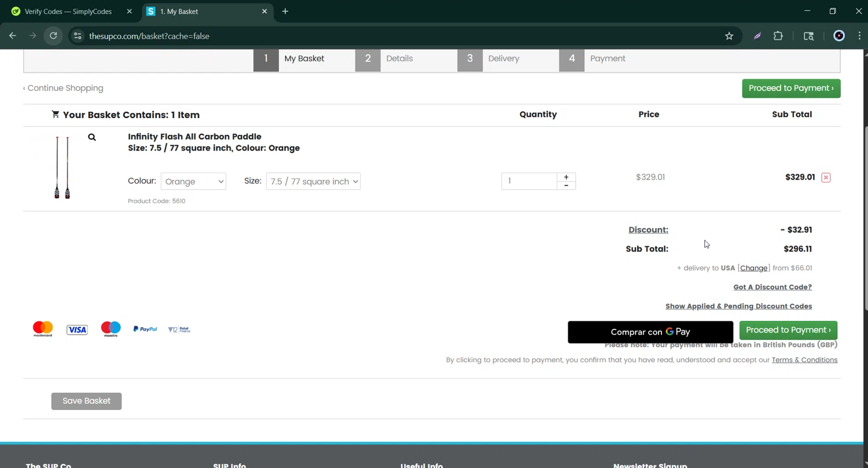Viewport: 868px width, 468px height.
Task: Increase quantity with the plus button
Action: coord(566,177)
